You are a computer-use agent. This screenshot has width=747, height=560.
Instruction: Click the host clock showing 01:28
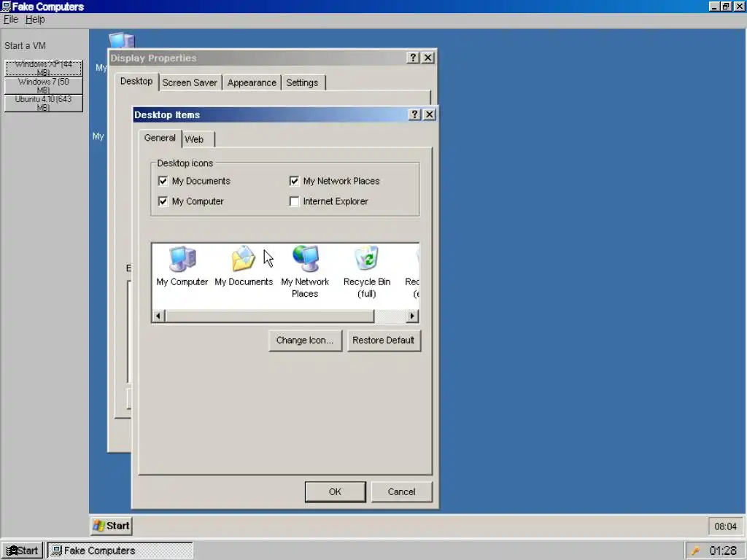(x=723, y=551)
